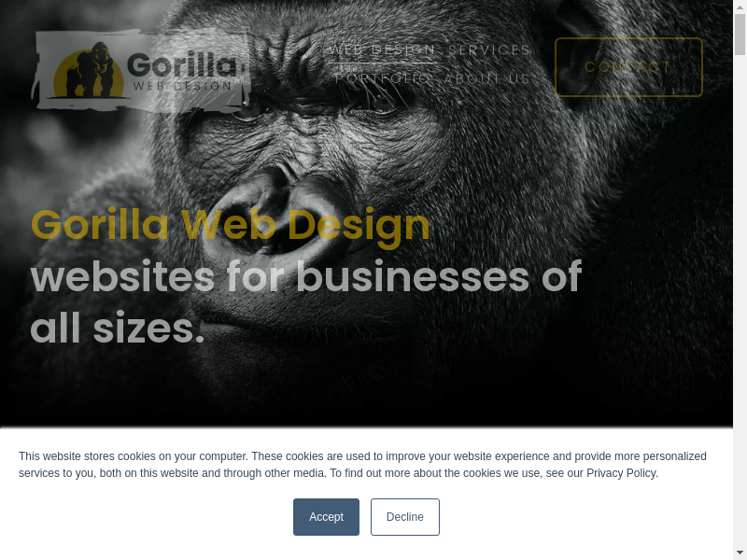The width and height of the screenshot is (747, 560).
Task: Click the gold Gorilla Web Design headline
Action: pyautogui.click(x=231, y=225)
